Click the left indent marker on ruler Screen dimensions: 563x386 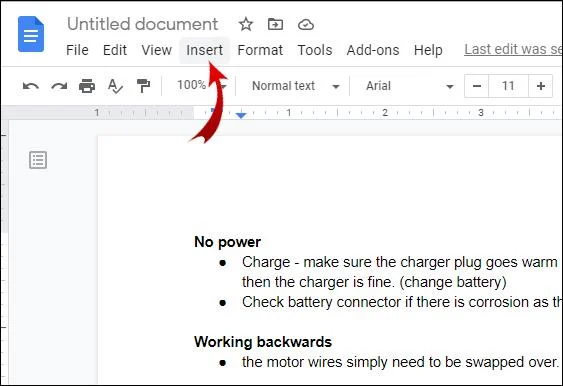coord(241,115)
